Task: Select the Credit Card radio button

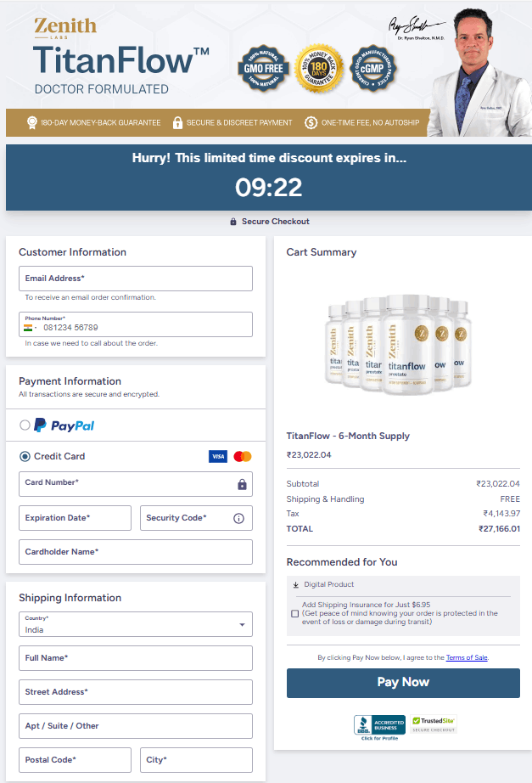Action: (x=25, y=456)
